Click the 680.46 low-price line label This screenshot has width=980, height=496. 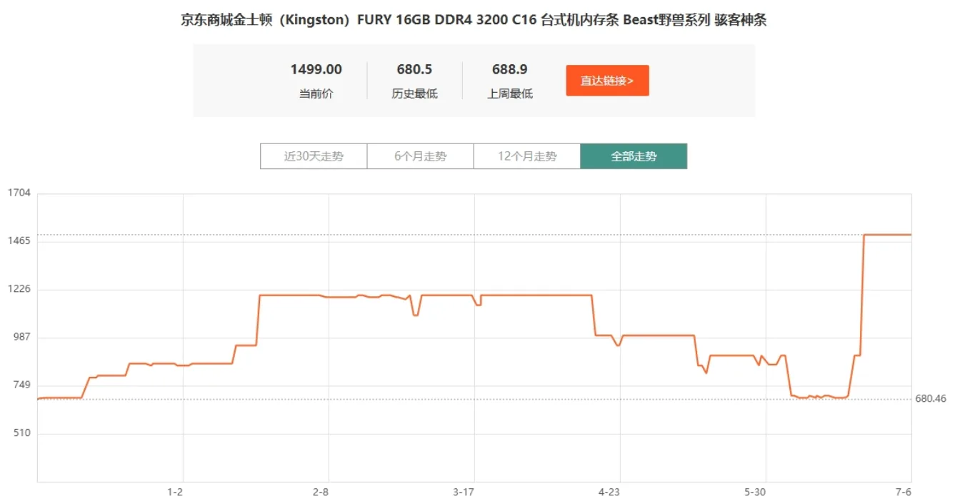point(931,398)
